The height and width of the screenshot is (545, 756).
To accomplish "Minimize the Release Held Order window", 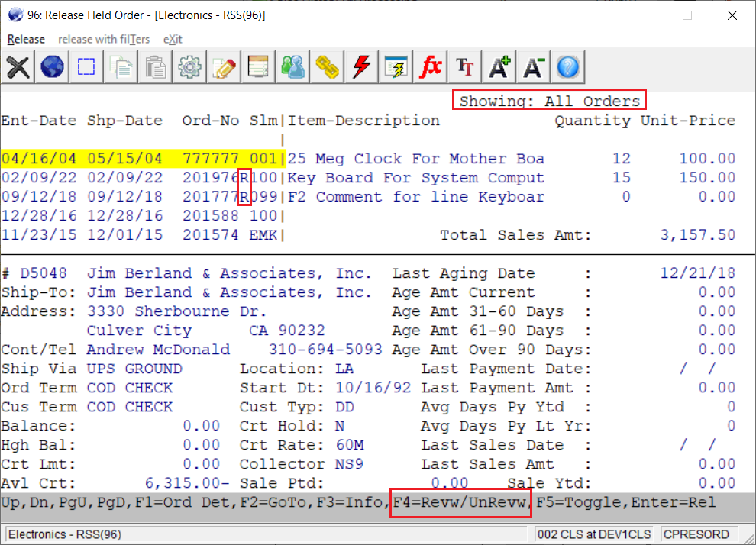I will pos(643,15).
